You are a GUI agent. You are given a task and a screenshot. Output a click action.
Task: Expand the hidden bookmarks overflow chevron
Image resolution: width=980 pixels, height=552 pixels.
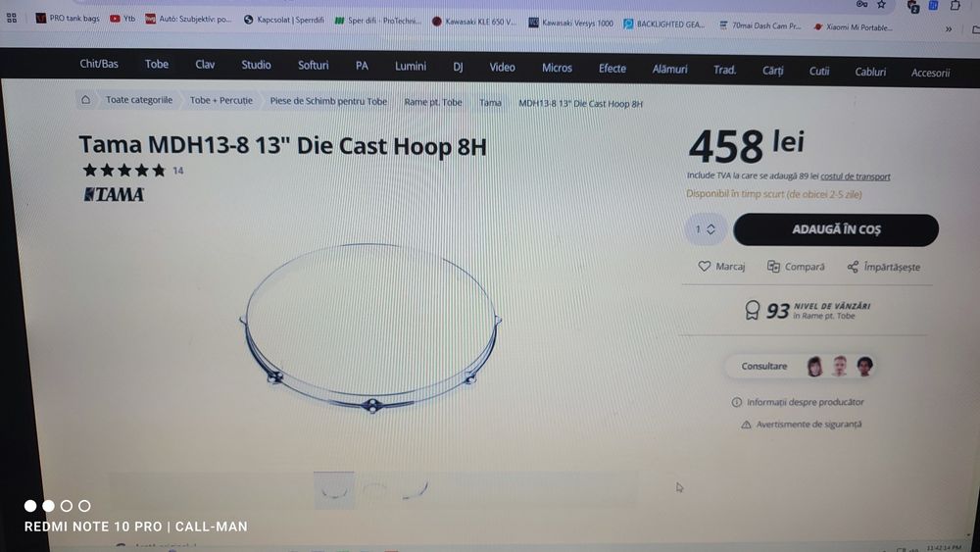point(948,28)
